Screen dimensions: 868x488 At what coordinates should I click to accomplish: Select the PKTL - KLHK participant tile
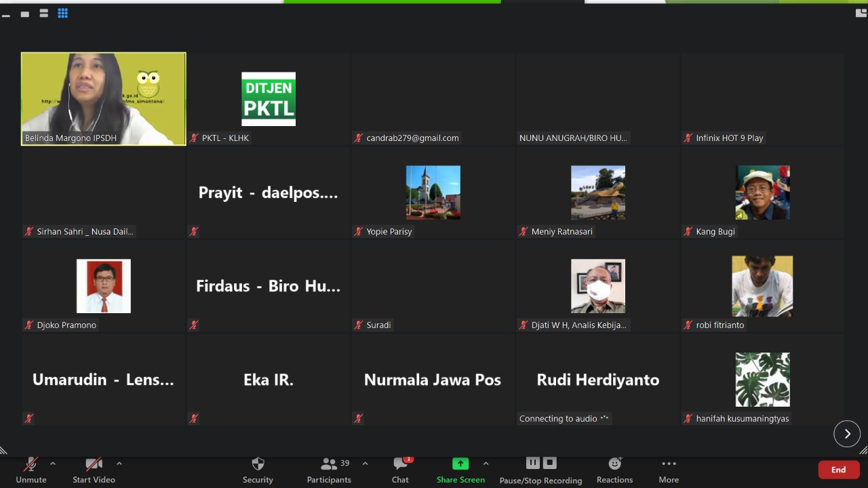coord(269,99)
